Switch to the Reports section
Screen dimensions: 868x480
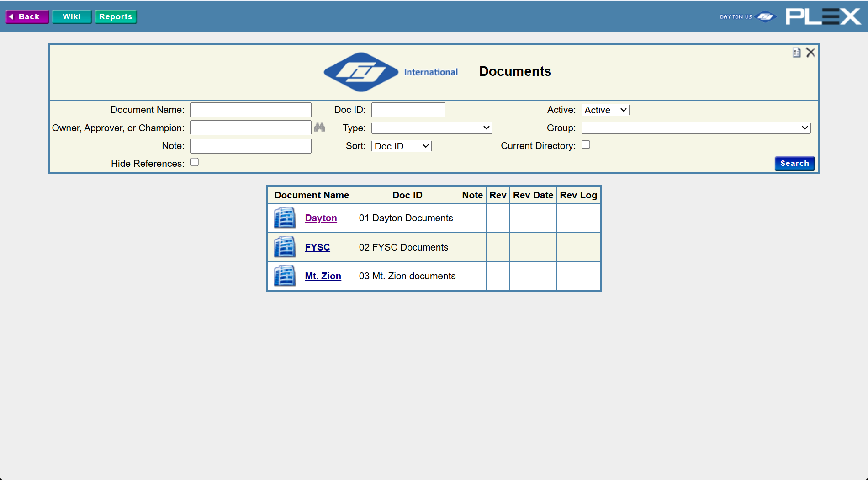click(x=116, y=16)
